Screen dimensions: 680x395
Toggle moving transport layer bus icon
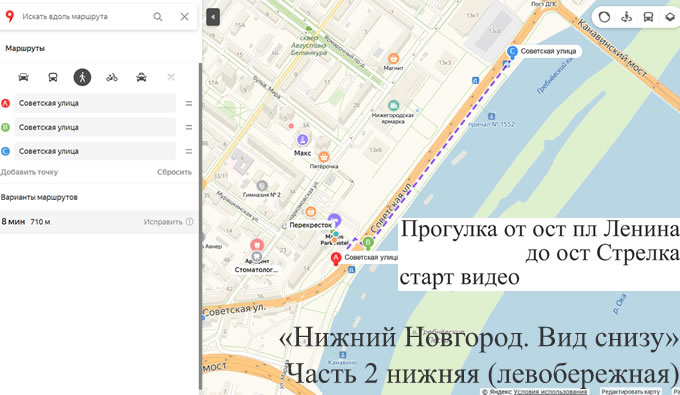(x=648, y=17)
